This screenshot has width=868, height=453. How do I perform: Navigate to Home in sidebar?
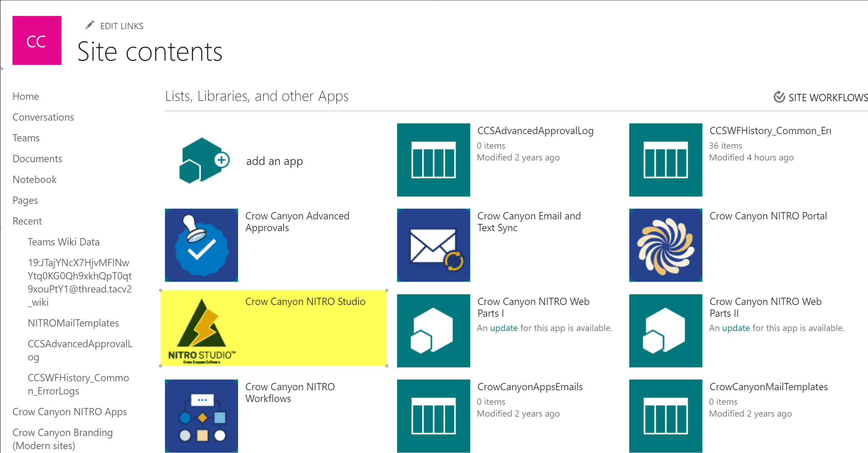click(26, 96)
